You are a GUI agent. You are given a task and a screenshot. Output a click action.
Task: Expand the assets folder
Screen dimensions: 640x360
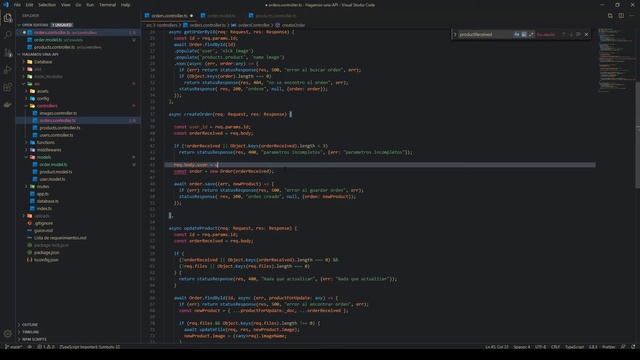point(42,91)
